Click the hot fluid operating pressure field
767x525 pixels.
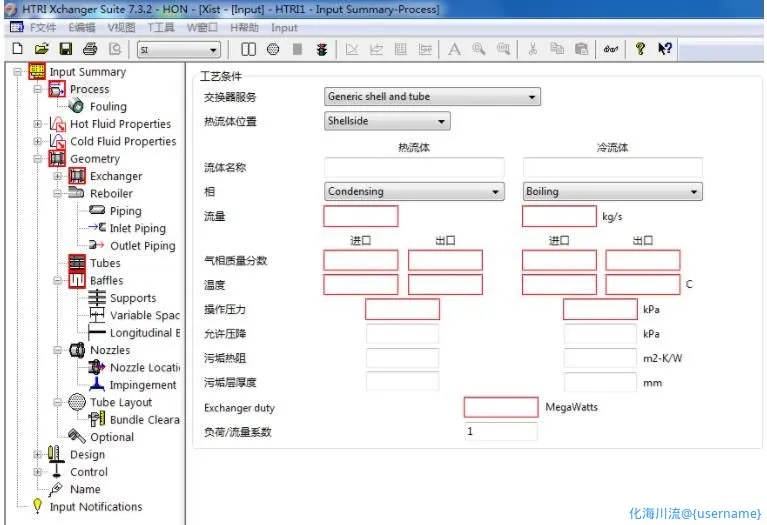click(x=402, y=309)
